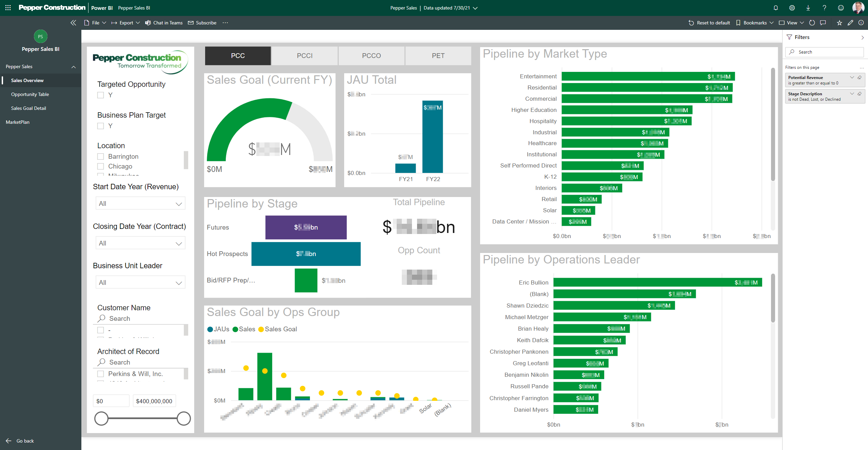Open Bookmarks dropdown

tap(755, 23)
